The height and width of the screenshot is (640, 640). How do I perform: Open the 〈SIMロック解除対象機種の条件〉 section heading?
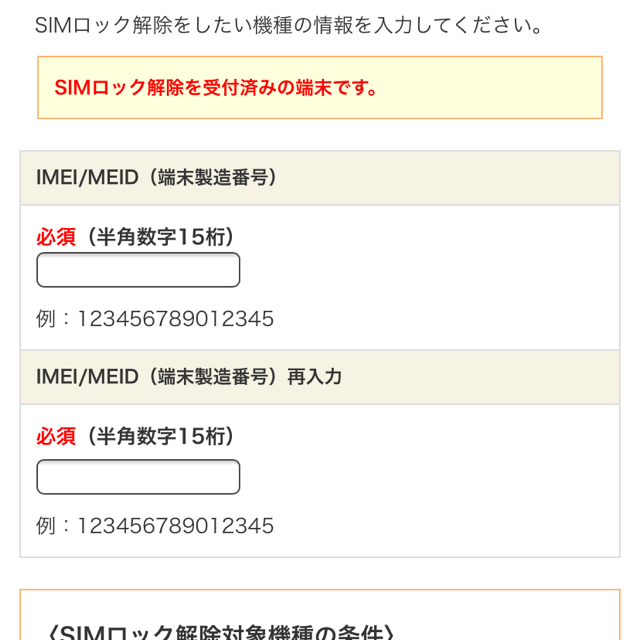click(x=221, y=632)
